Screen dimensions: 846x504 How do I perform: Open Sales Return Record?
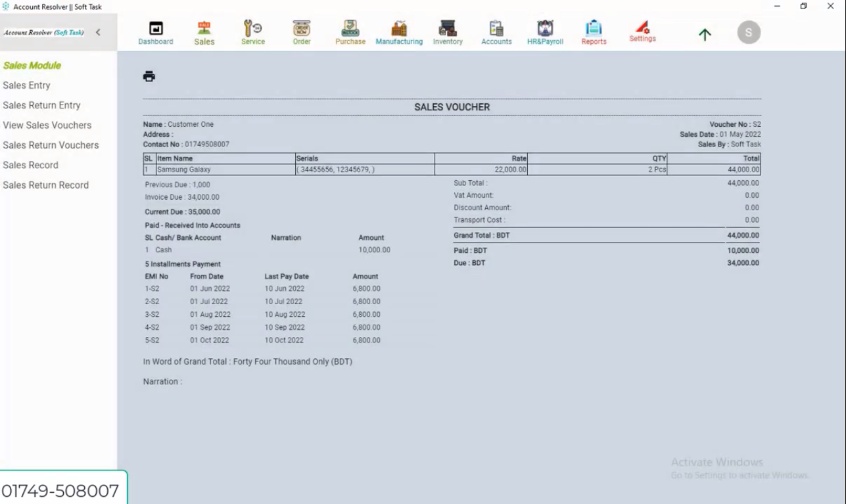(x=45, y=185)
